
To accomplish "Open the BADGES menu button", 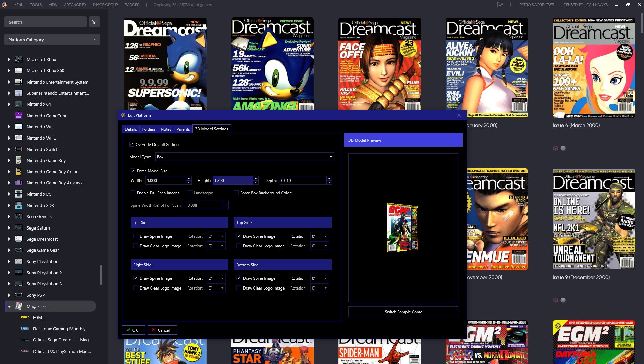I will [x=132, y=5].
